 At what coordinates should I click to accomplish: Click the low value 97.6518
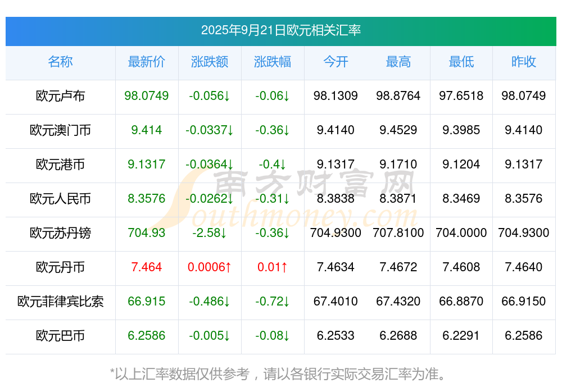461,96
